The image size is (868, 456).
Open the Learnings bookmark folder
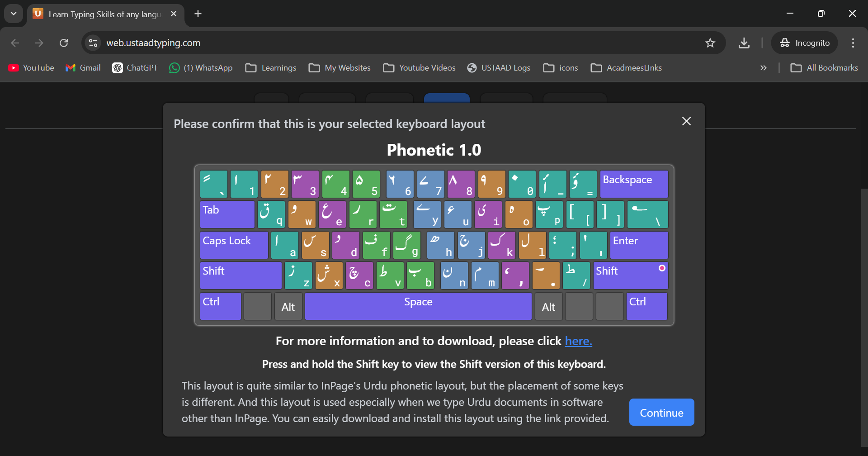271,68
